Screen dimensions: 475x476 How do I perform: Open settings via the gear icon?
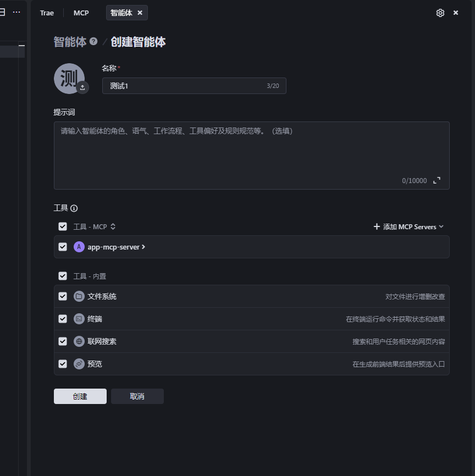[x=440, y=12]
